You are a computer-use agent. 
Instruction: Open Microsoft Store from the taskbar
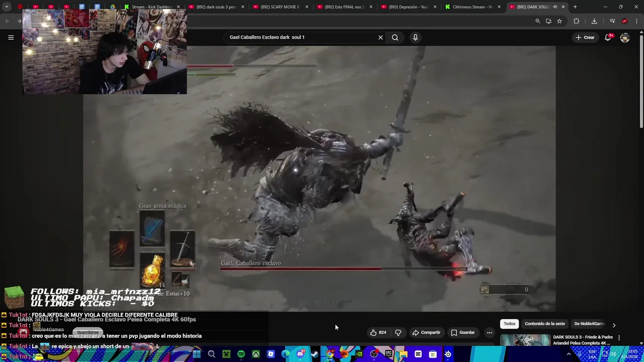pyautogui.click(x=432, y=354)
